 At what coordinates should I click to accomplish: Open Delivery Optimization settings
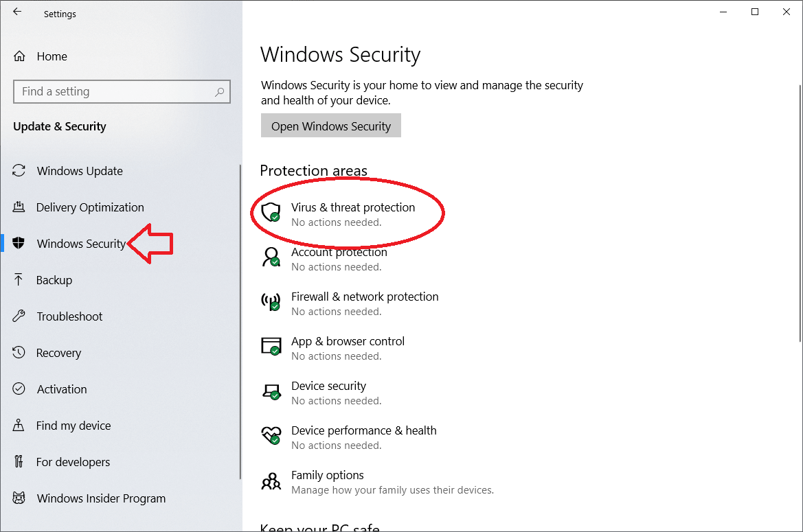click(90, 207)
